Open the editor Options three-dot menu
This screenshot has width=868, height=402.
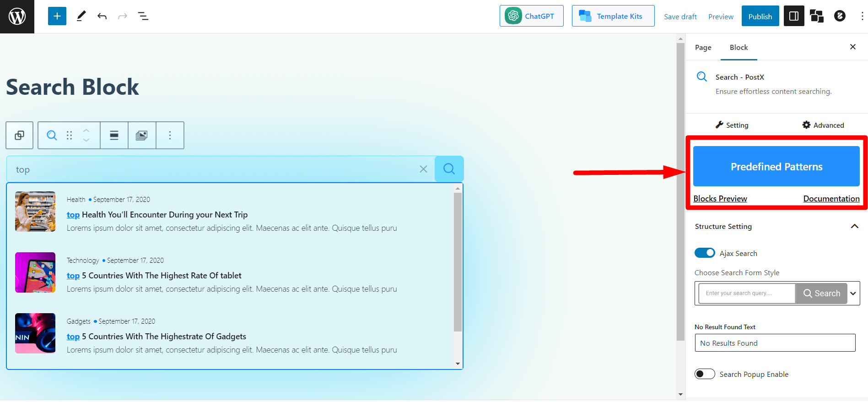pos(862,16)
